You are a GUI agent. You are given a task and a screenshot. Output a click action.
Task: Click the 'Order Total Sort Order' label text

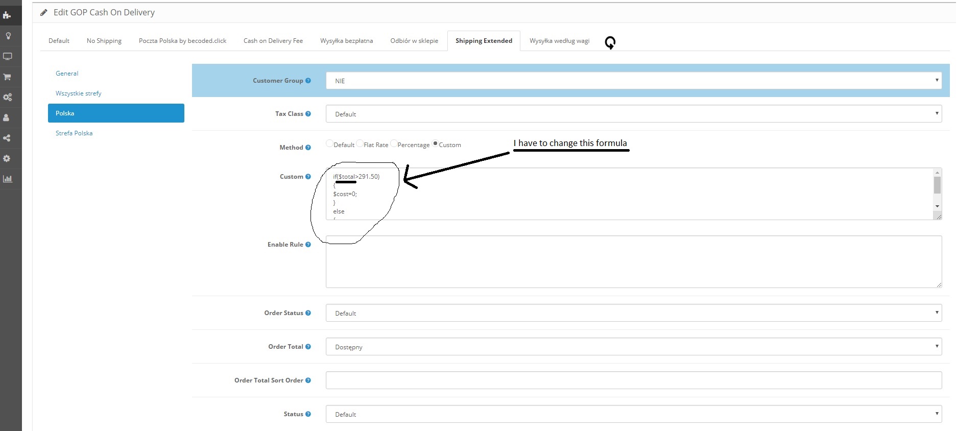tap(269, 380)
